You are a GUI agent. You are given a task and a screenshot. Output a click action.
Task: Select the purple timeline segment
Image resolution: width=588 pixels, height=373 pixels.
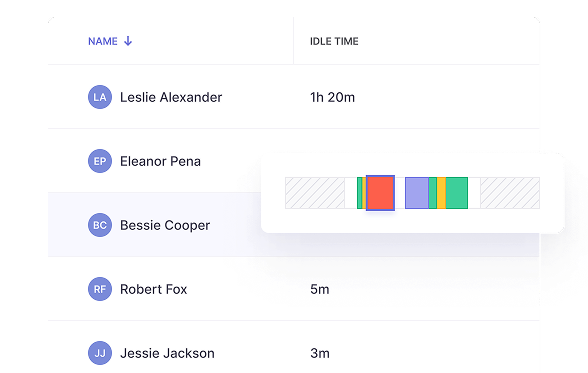coord(417,193)
